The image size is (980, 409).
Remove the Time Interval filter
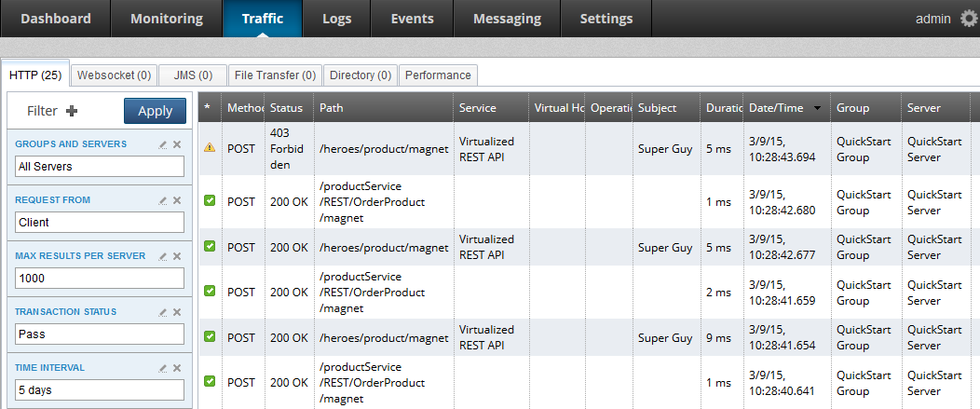[x=177, y=368]
